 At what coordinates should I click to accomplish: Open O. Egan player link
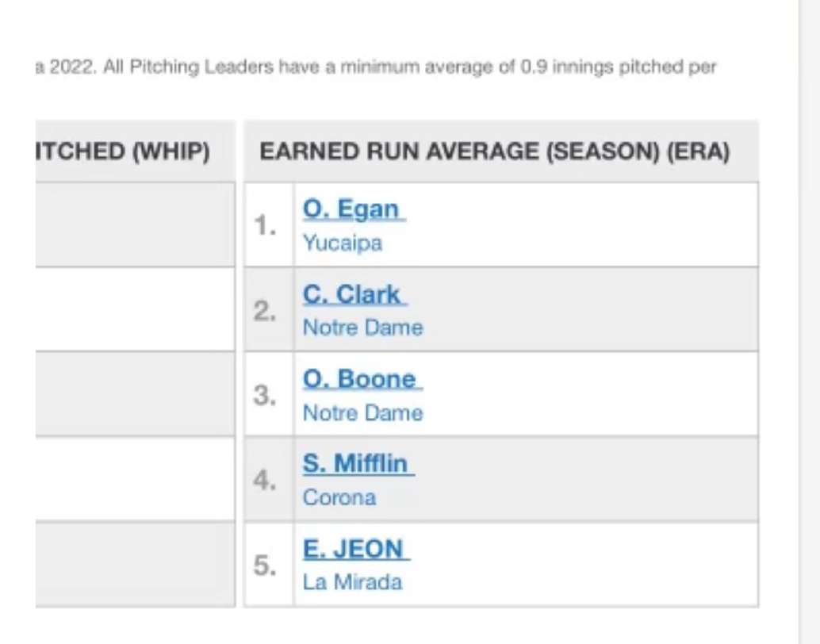354,209
